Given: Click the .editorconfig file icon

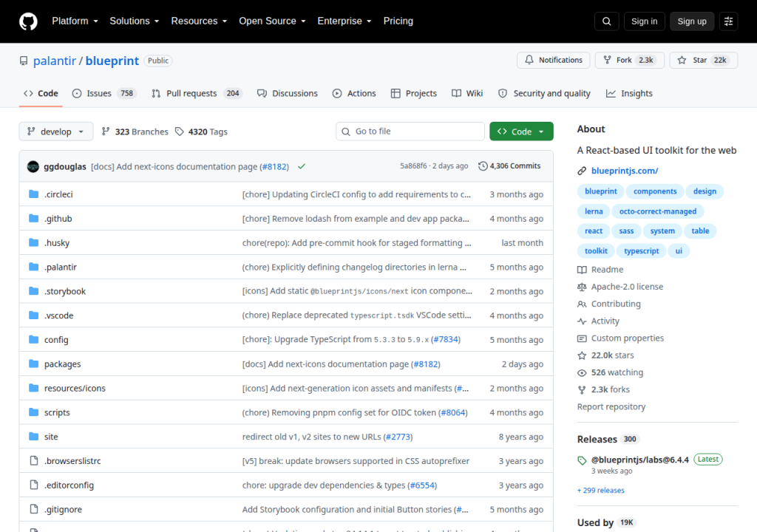Looking at the screenshot, I should (x=33, y=485).
